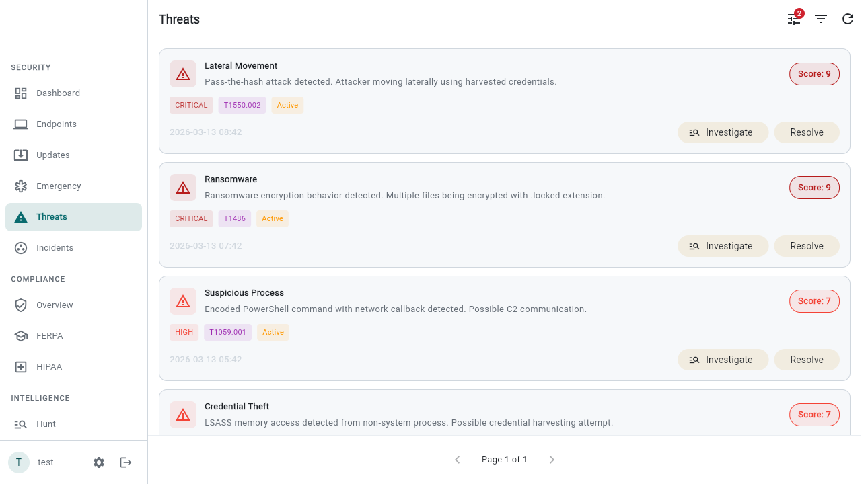Go to next page using right chevron
Image resolution: width=868 pixels, height=484 pixels.
tap(552, 460)
